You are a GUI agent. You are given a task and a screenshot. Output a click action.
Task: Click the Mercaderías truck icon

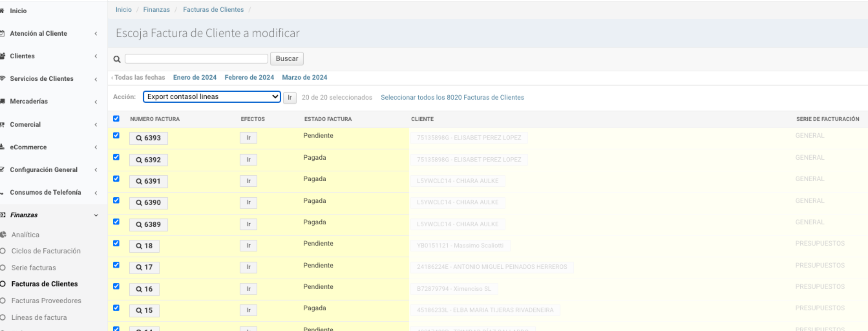[x=2, y=101]
